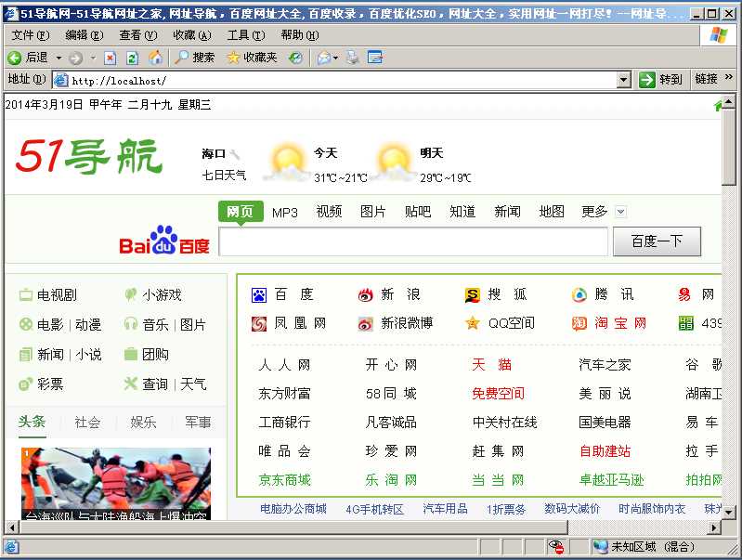Switch to the 知道 search tab
The width and height of the screenshot is (742, 560).
462,212
